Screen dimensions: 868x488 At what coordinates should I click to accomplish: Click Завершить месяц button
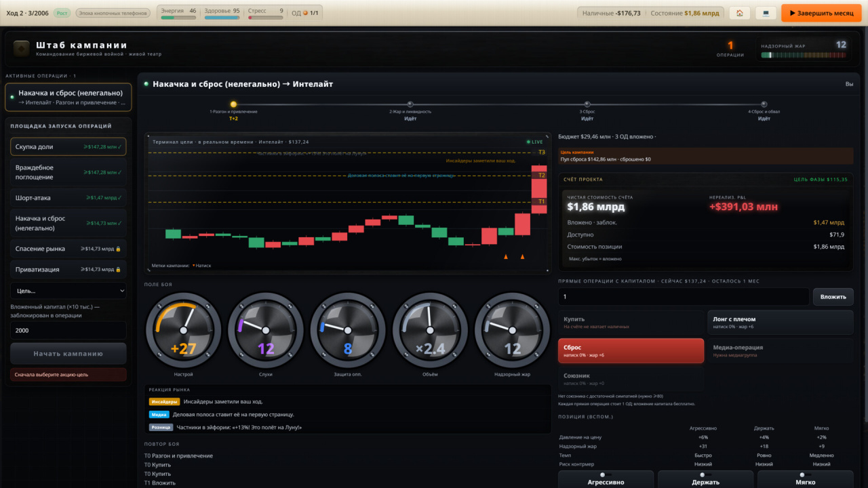pyautogui.click(x=821, y=13)
